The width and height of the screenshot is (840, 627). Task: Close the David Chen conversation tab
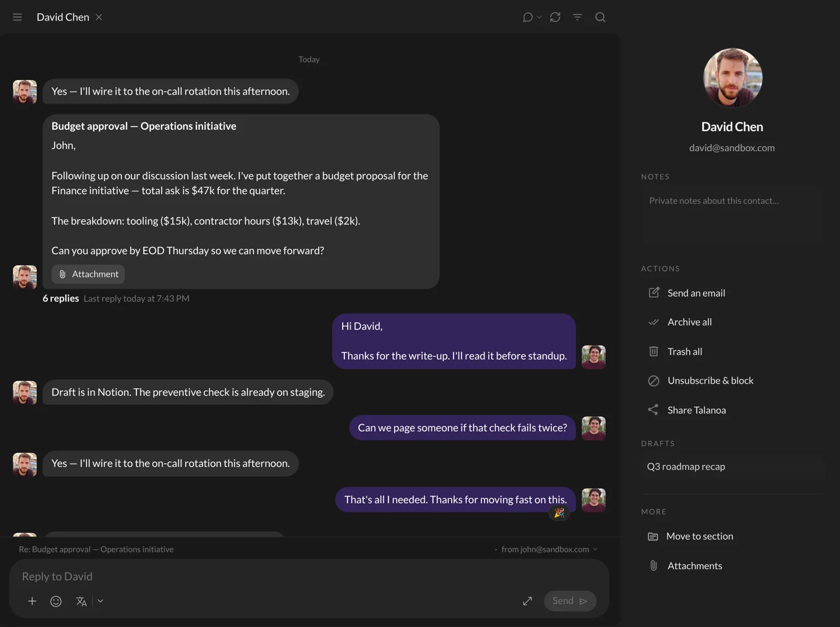(x=99, y=17)
